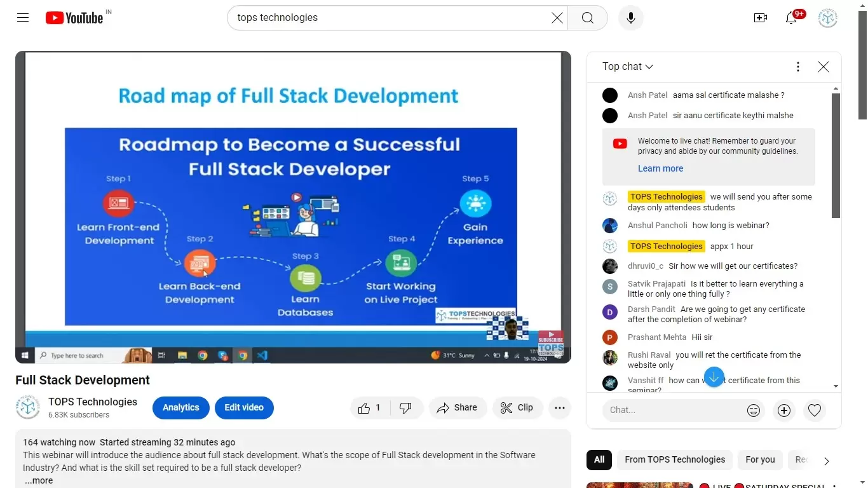Click dhruvi0_c's chat avatar
This screenshot has width=868, height=488.
point(610,266)
